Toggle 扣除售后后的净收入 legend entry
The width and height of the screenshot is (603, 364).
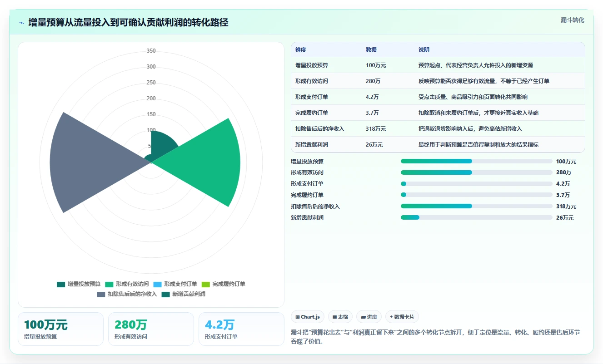(127, 294)
